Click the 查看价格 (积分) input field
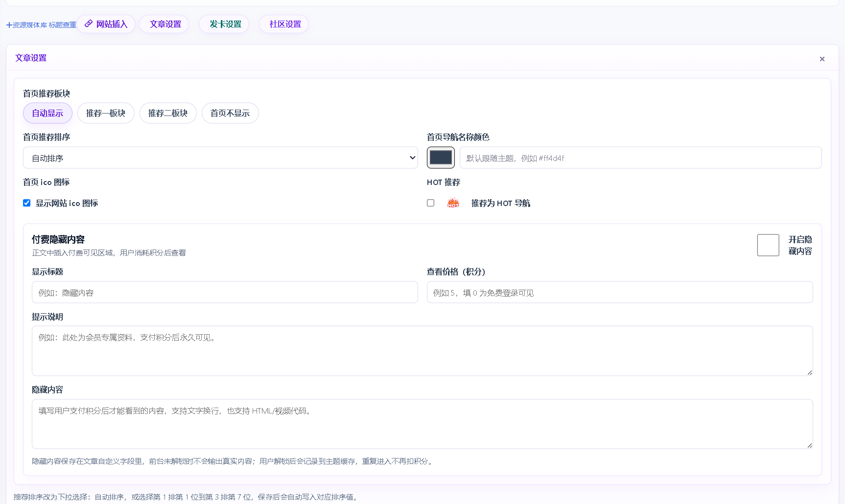Viewport: 845px width, 504px height. 620,292
